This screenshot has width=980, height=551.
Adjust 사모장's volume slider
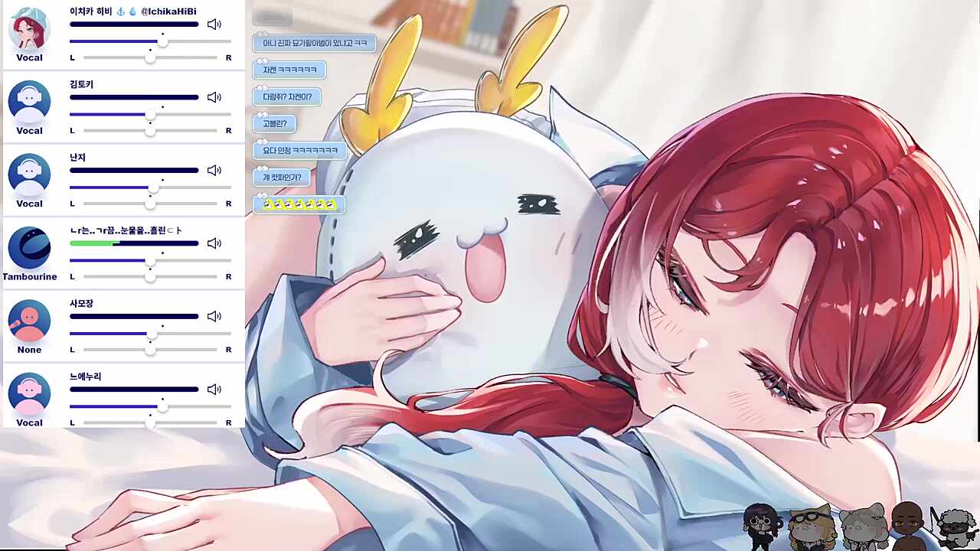click(150, 333)
